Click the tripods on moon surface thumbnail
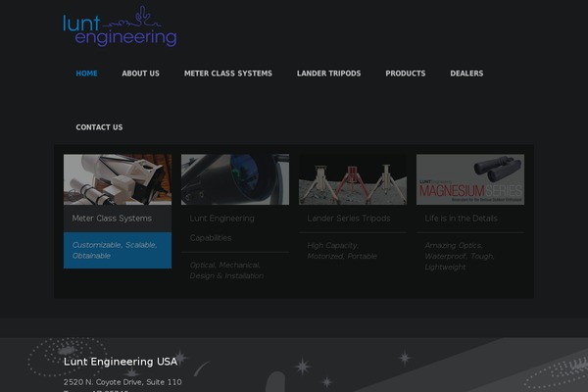The image size is (588, 392). (x=353, y=179)
